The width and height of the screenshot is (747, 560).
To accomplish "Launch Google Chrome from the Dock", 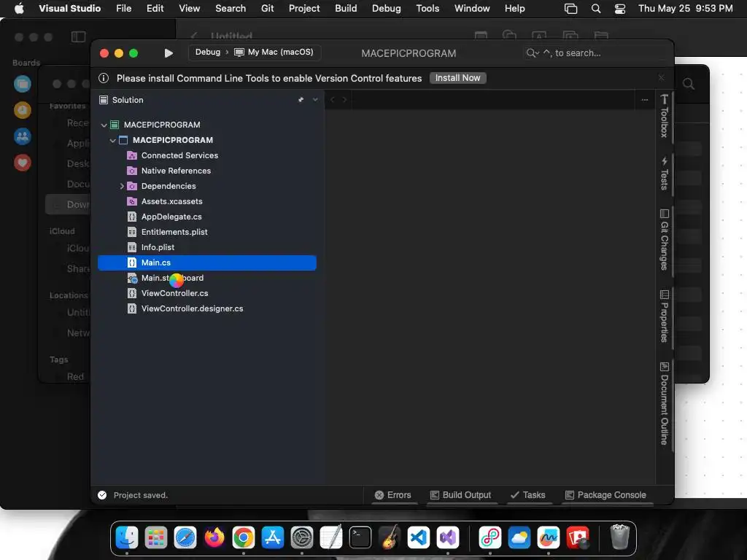I will click(x=244, y=538).
